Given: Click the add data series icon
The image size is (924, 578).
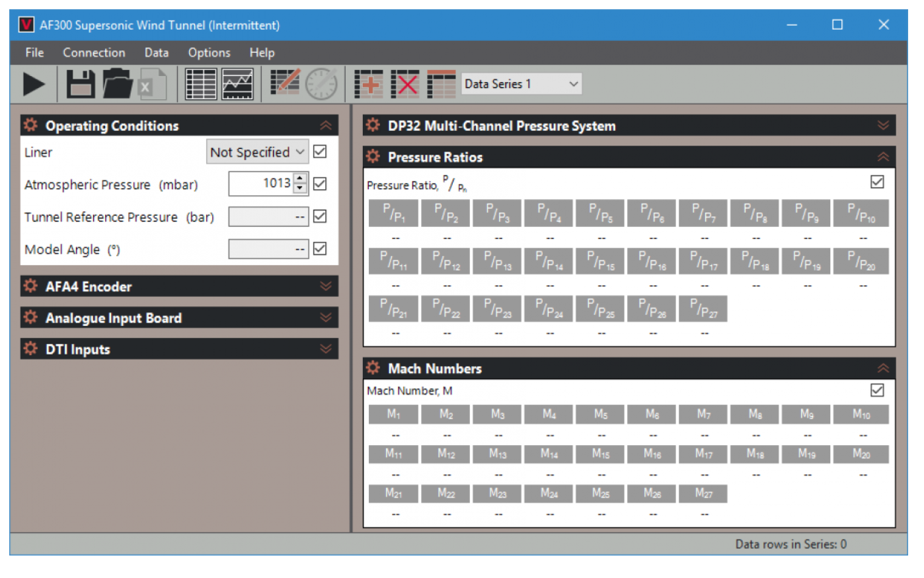Looking at the screenshot, I should click(x=369, y=84).
